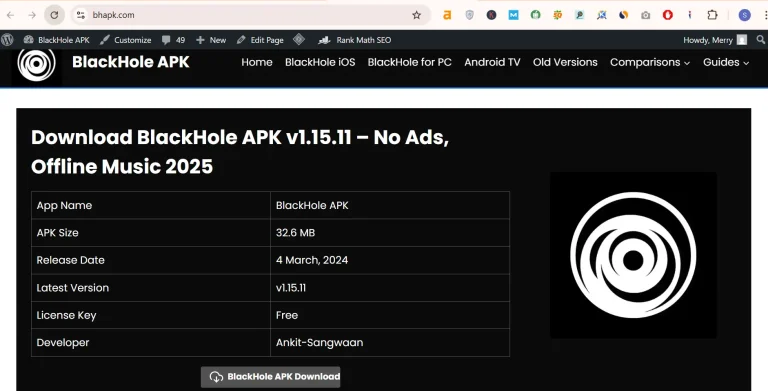Open the Extensions puzzle piece menu
This screenshot has width=768, height=391.
point(712,15)
